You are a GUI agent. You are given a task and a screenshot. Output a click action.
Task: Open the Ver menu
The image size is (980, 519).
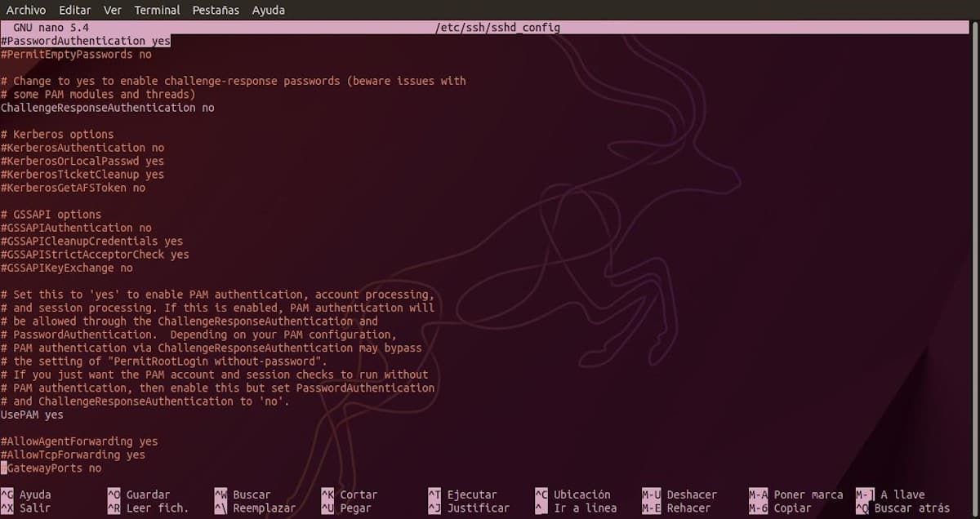(x=112, y=10)
